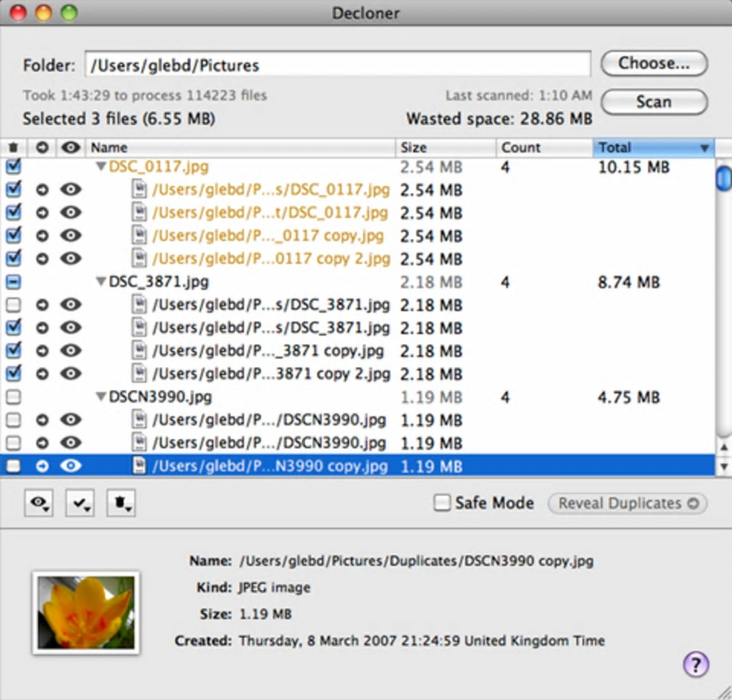Click 'Selected 3 files (6.55 MB)' text
Viewport: 732px width, 700px height.
pos(119,118)
